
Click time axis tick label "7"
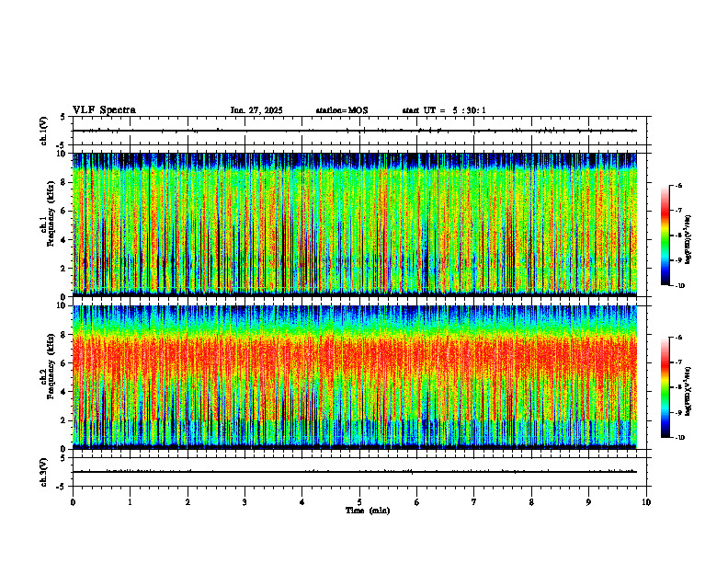pos(474,502)
